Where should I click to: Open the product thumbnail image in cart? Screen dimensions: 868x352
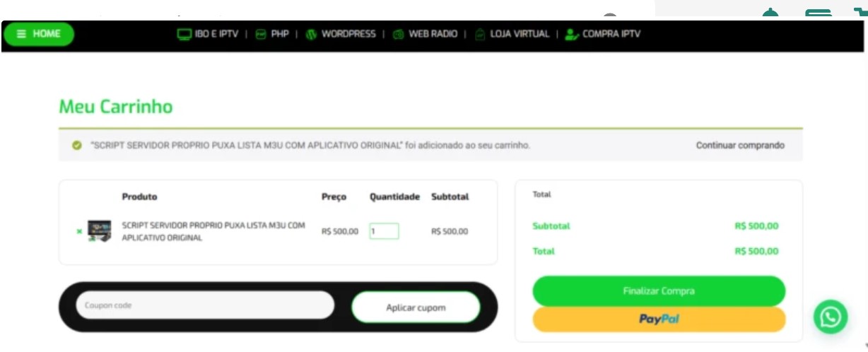click(x=99, y=231)
